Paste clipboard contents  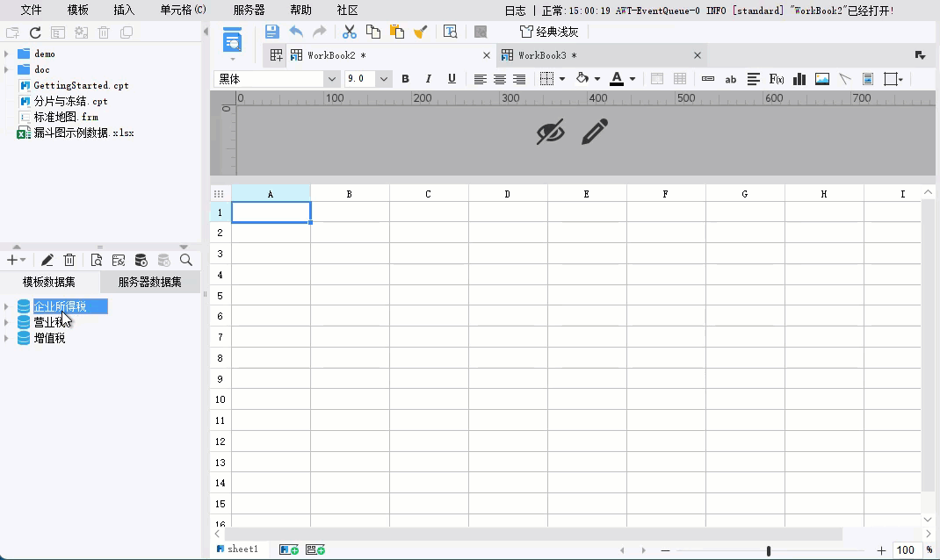[396, 32]
